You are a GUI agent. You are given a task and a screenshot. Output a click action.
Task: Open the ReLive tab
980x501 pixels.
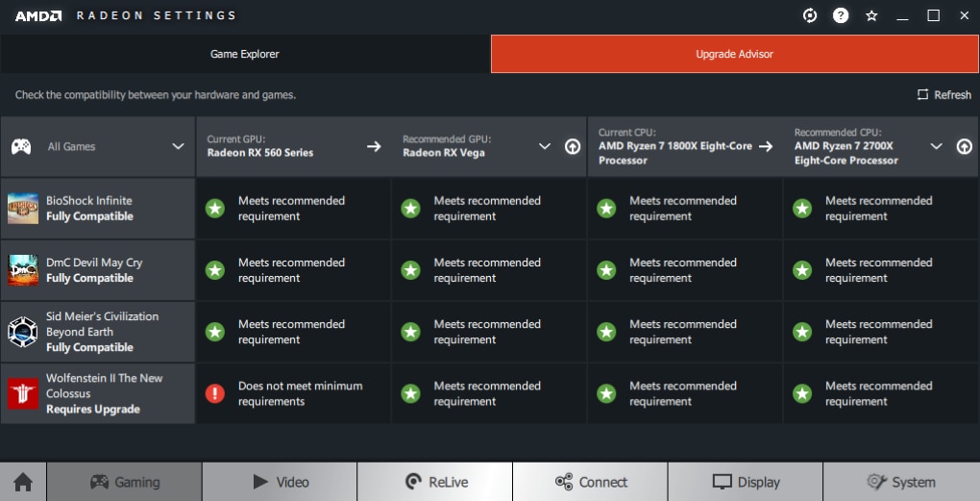[x=435, y=482]
